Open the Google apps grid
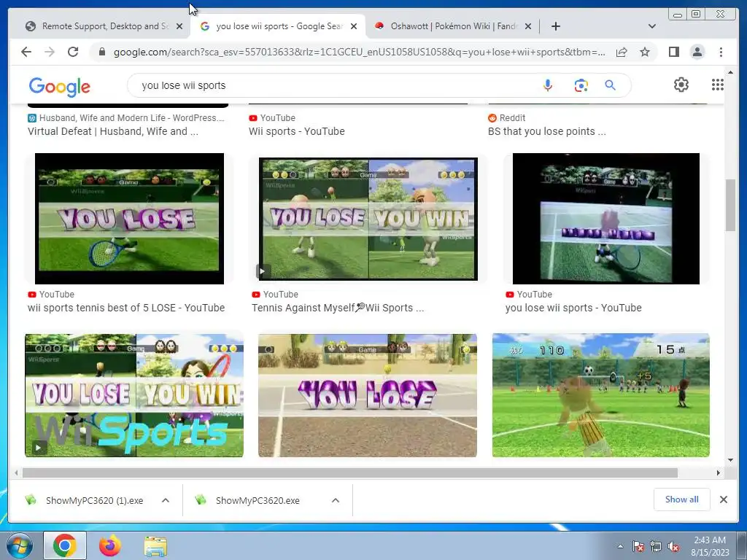The image size is (747, 560). tap(718, 85)
